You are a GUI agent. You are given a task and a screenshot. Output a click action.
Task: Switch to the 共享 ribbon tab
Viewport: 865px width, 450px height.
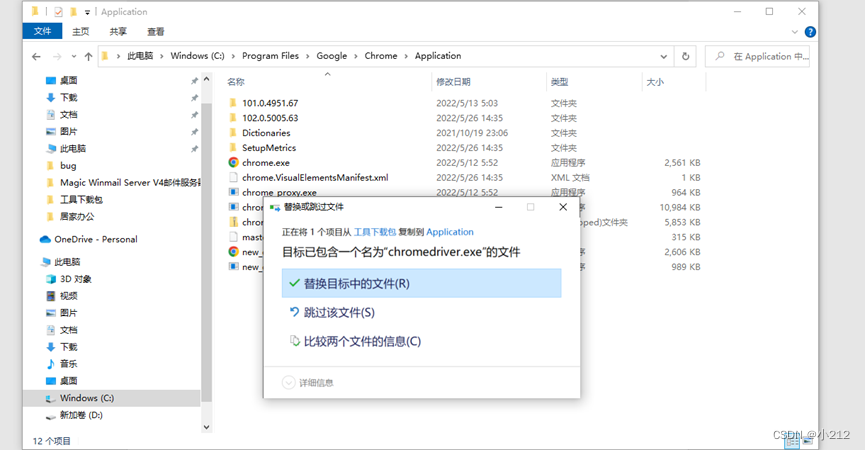(x=118, y=31)
